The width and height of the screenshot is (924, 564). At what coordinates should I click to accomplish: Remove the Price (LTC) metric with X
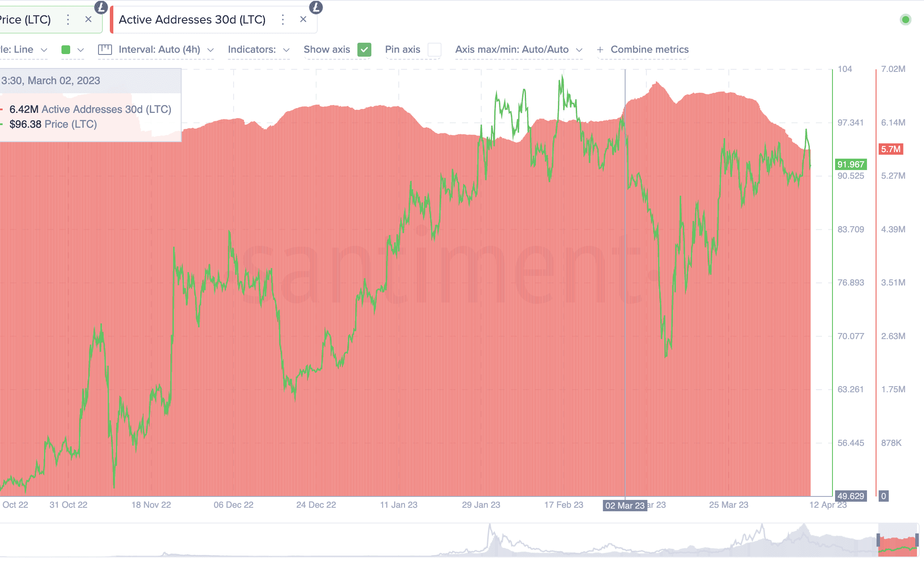[x=88, y=20]
